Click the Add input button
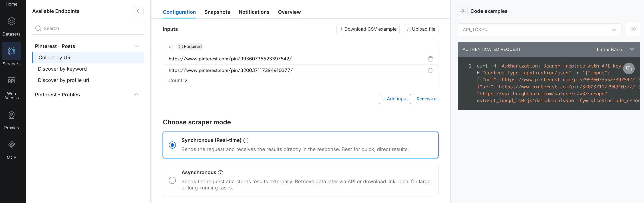 [x=394, y=99]
